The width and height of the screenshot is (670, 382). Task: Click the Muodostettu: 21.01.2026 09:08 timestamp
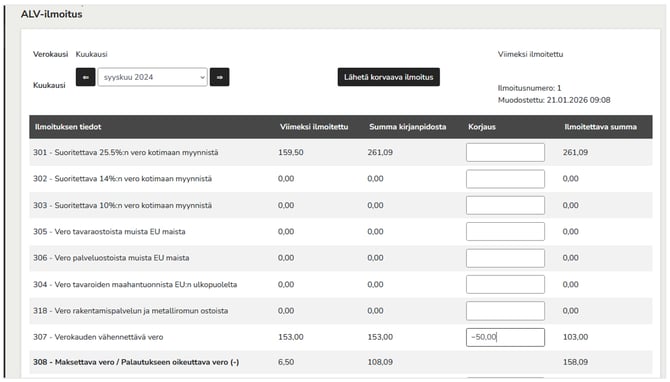click(x=554, y=100)
